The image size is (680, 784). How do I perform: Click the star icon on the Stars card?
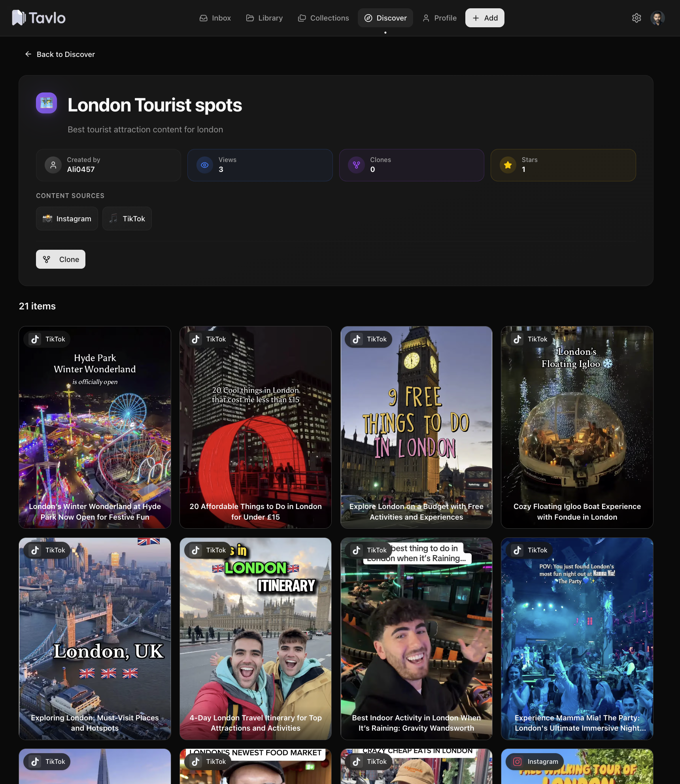coord(507,165)
